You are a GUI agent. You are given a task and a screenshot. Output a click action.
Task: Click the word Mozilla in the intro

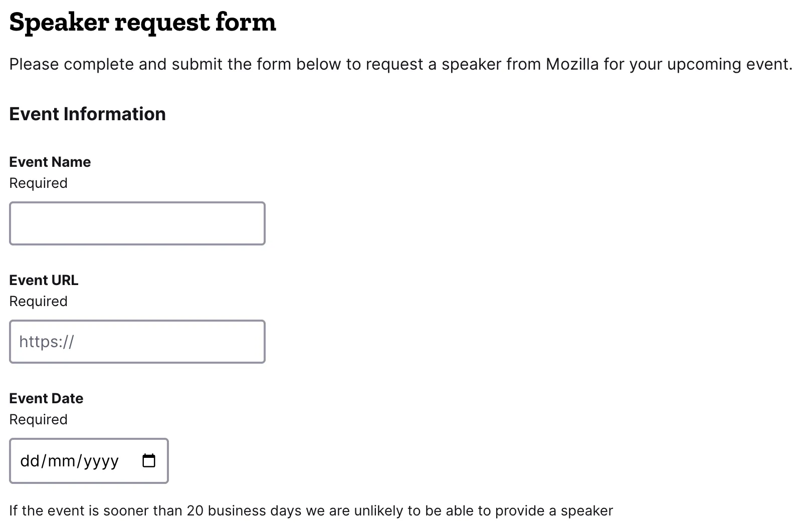pos(572,64)
